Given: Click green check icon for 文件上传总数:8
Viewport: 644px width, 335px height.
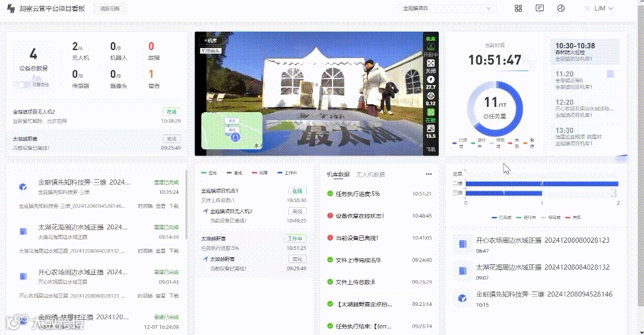Looking at the screenshot, I should [330, 282].
